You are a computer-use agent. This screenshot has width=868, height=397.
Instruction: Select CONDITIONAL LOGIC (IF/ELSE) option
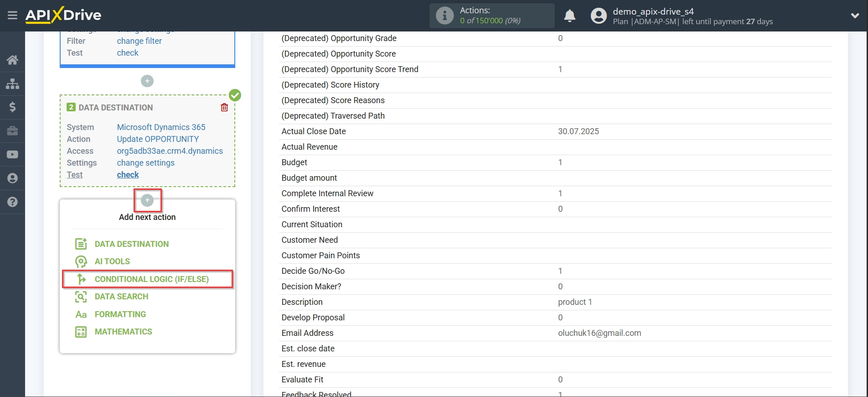[152, 279]
